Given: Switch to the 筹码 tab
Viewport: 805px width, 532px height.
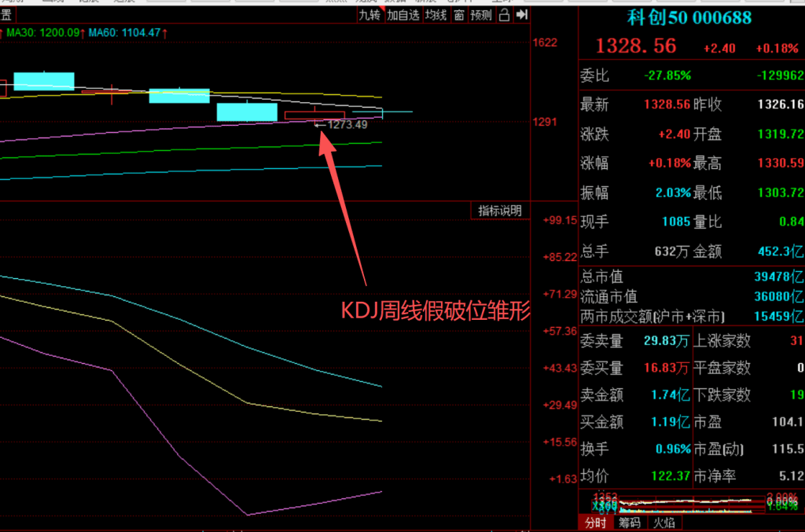Looking at the screenshot, I should pos(629,523).
